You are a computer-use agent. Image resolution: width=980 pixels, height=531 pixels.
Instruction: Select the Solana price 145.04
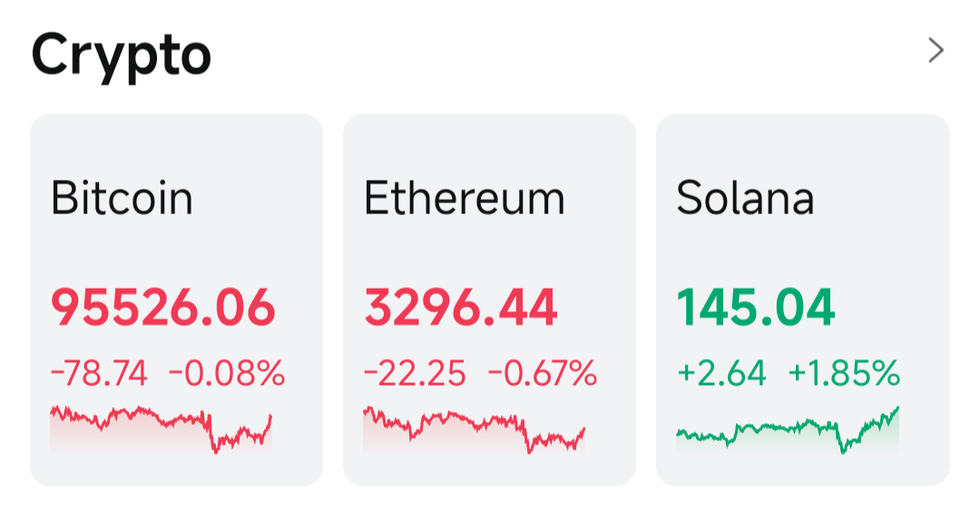[x=756, y=308]
